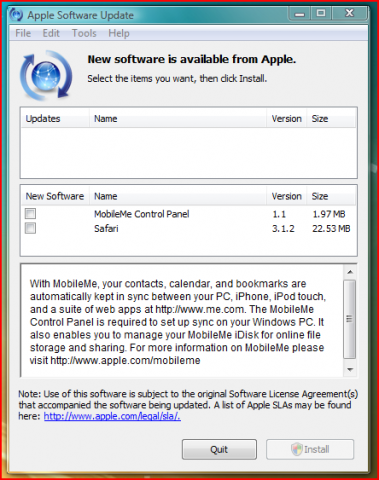Click Size header in Updates list
Viewport: 379px width, 480px height.
tap(331, 119)
